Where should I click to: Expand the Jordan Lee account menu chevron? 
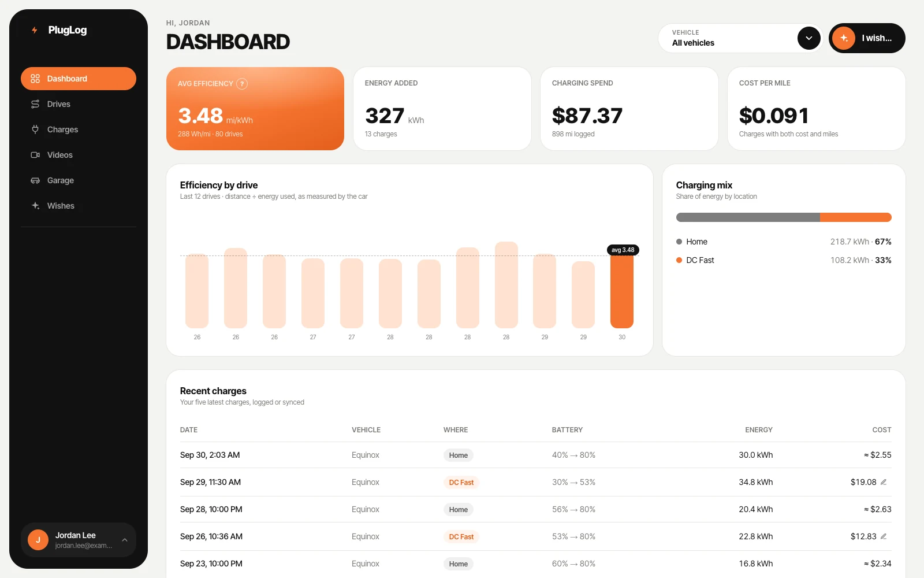(x=125, y=540)
